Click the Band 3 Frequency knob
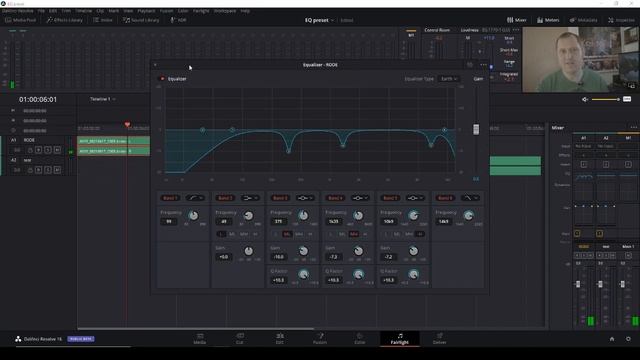 tap(303, 216)
